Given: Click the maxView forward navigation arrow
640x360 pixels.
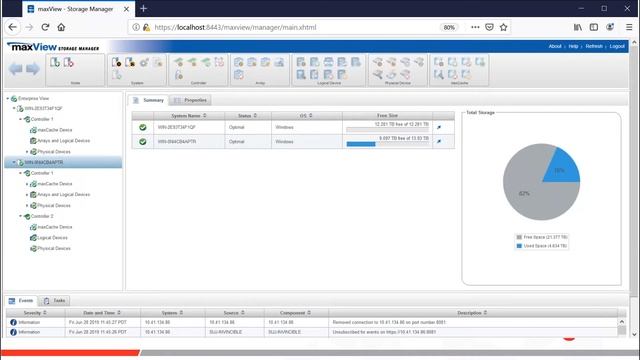Looking at the screenshot, I should coord(33,69).
